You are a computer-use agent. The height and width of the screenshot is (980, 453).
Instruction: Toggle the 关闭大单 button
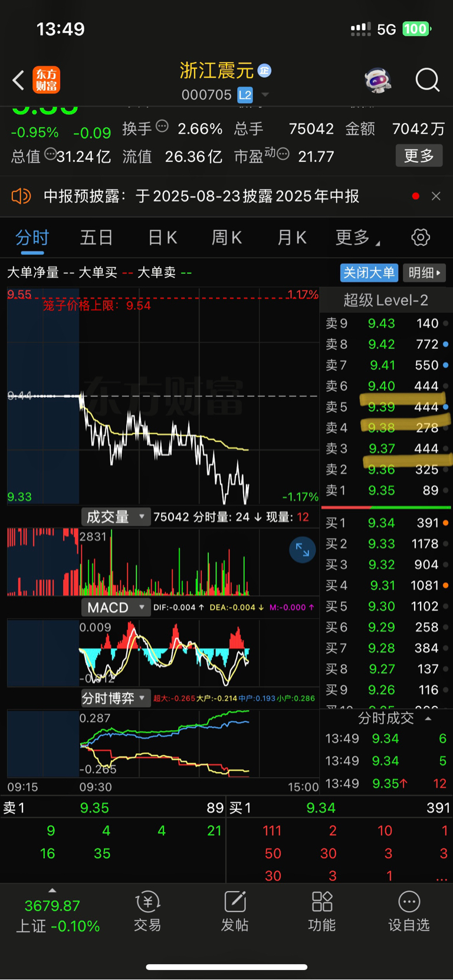coord(369,273)
